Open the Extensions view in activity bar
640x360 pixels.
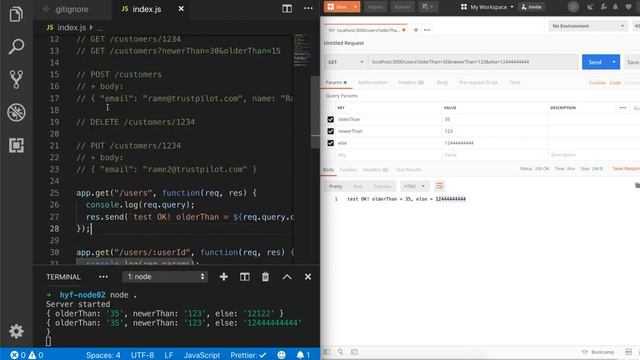16,145
